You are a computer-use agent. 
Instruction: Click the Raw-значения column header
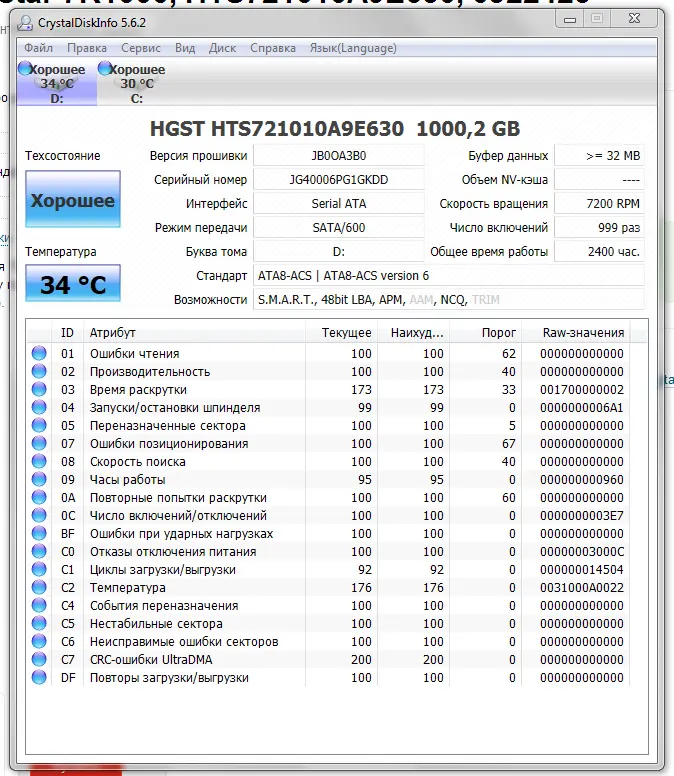(576, 333)
